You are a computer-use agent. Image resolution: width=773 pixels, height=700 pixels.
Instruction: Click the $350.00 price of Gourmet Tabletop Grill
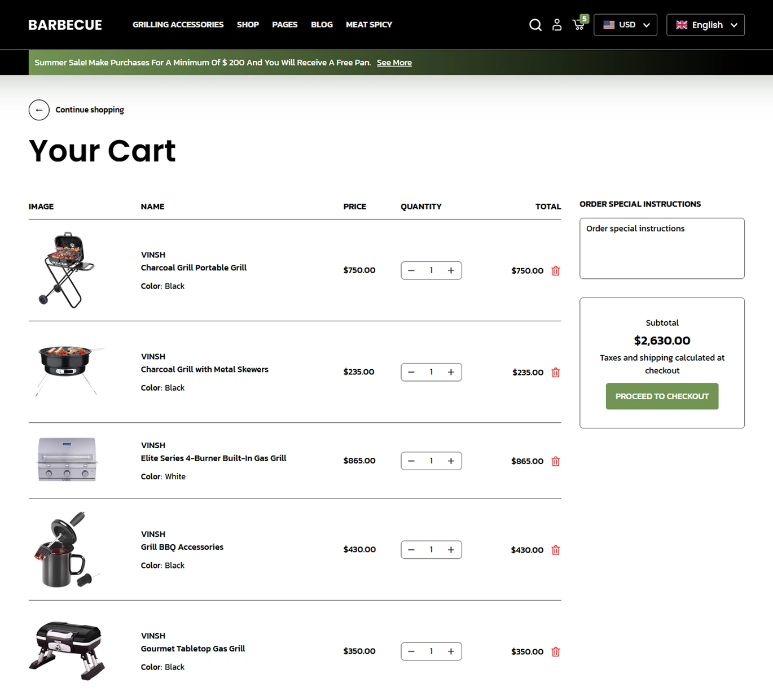click(x=359, y=651)
